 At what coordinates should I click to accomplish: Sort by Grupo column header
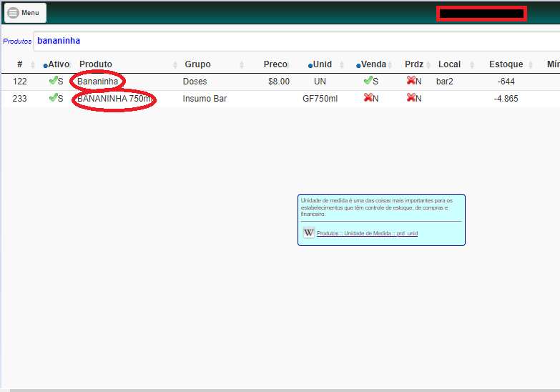(197, 64)
